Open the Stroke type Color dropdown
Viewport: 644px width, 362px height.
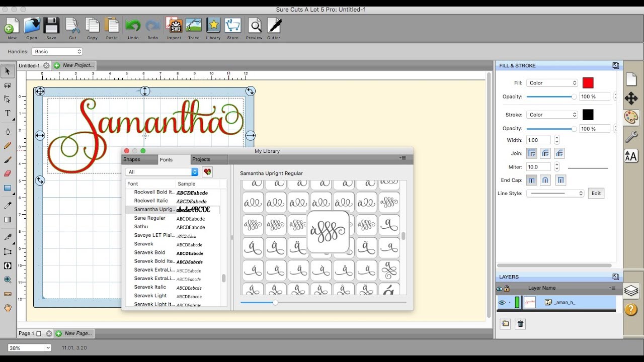[552, 115]
